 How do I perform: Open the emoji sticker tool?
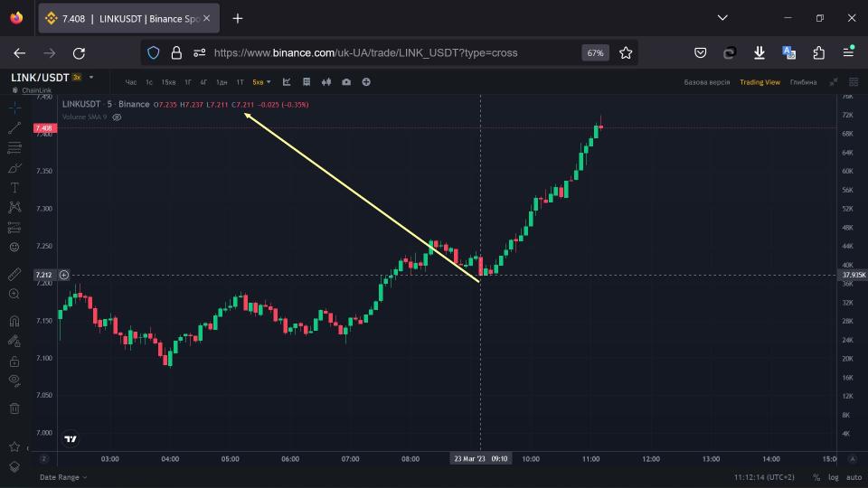[x=14, y=247]
